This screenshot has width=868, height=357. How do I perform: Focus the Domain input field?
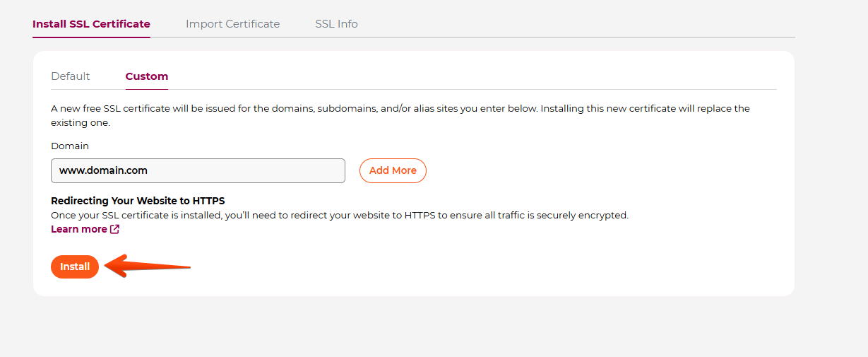pyautogui.click(x=198, y=170)
